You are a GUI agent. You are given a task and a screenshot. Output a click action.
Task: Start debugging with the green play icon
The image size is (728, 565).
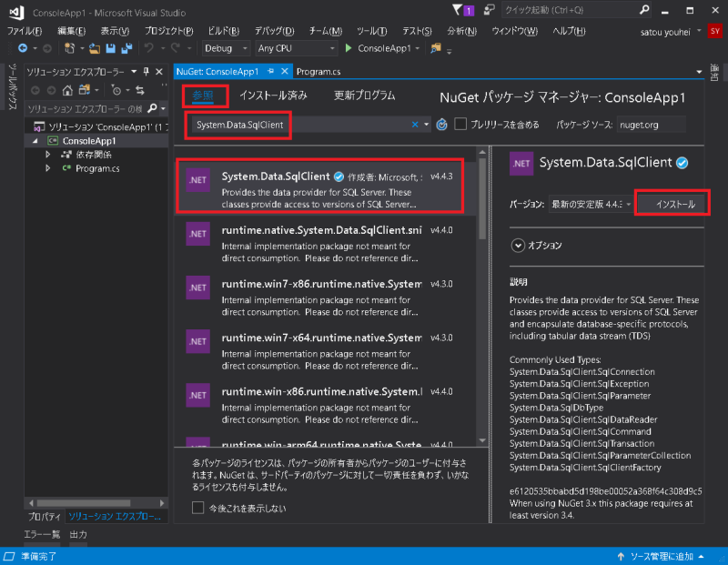[349, 48]
